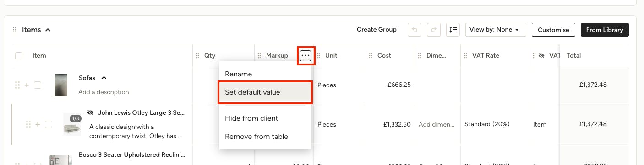This screenshot has height=165, width=644.
Task: Collapse the Items section chevron
Action: tap(48, 30)
